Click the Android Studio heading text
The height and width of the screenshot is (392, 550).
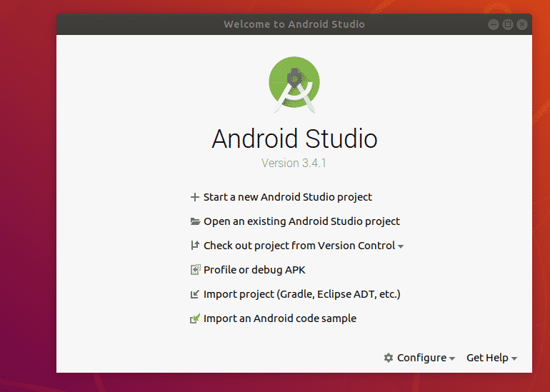294,139
